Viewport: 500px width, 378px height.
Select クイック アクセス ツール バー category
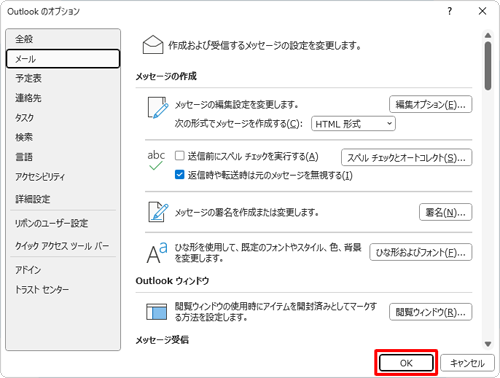point(63,246)
